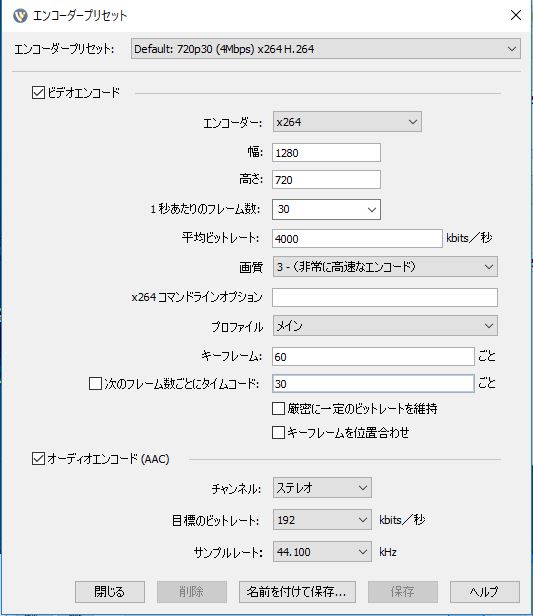Open the frames per second dropdown
The height and width of the screenshot is (616, 533).
click(x=326, y=209)
